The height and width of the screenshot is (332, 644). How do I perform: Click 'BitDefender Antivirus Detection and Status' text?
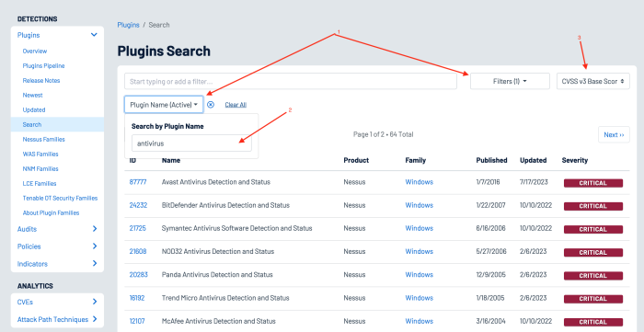coord(225,205)
